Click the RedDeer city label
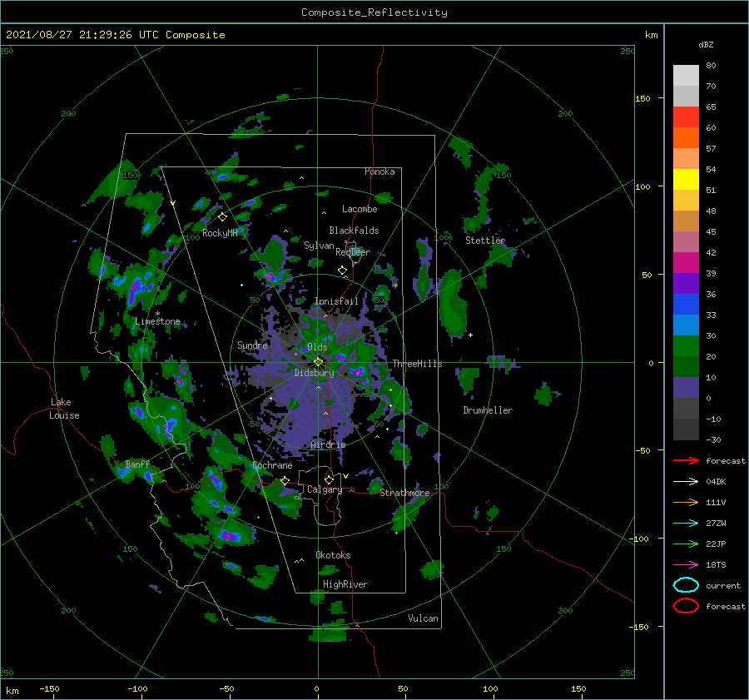The width and height of the screenshot is (749, 700). coord(353,252)
